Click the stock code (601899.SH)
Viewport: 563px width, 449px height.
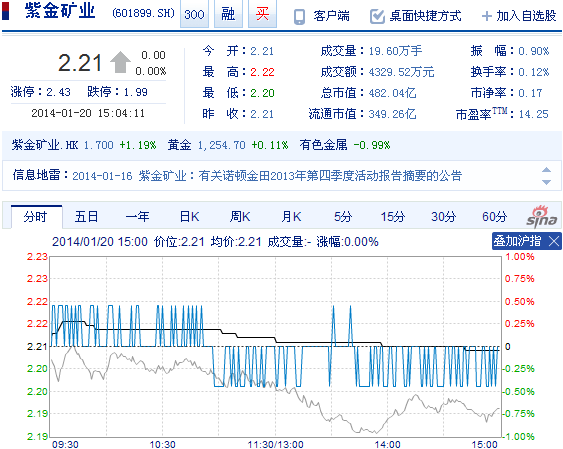(143, 14)
